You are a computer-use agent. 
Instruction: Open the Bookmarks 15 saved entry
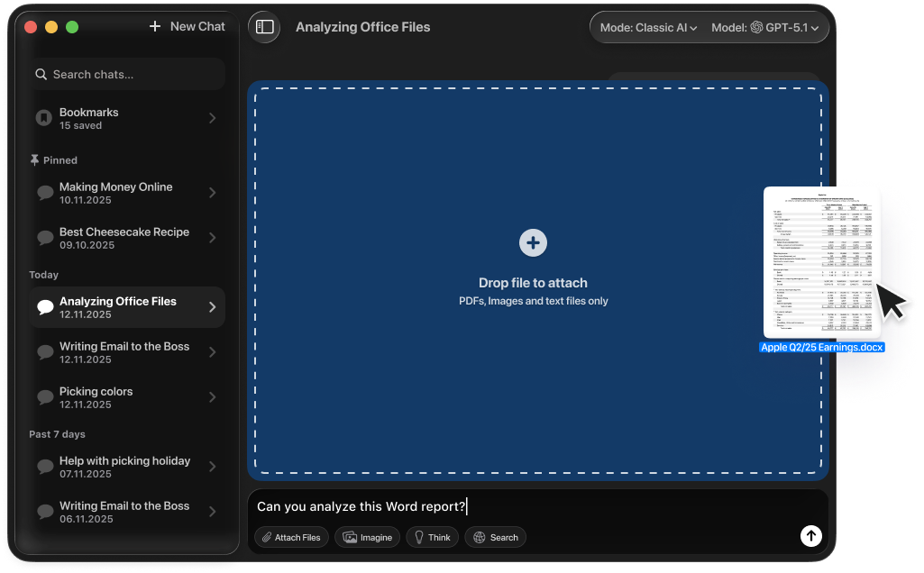[127, 118]
